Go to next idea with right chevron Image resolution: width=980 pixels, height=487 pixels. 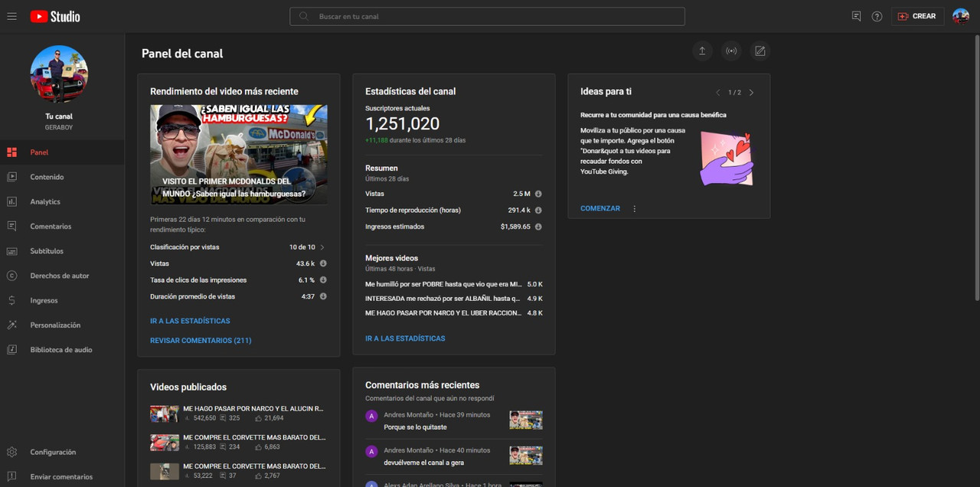tap(751, 93)
